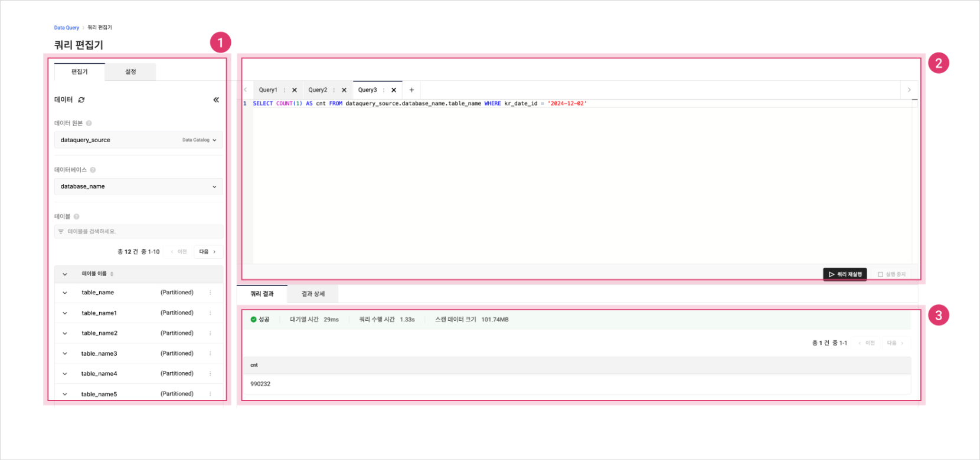Click the 쿼리 재실행 button
Viewport: 980px width, 460px height.
click(x=845, y=274)
